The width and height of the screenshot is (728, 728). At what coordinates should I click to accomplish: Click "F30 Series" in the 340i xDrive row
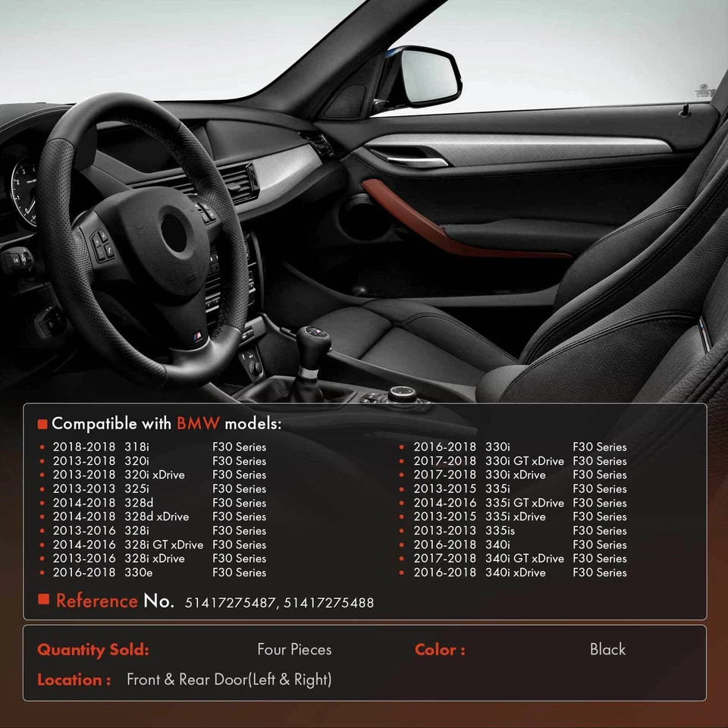click(599, 572)
